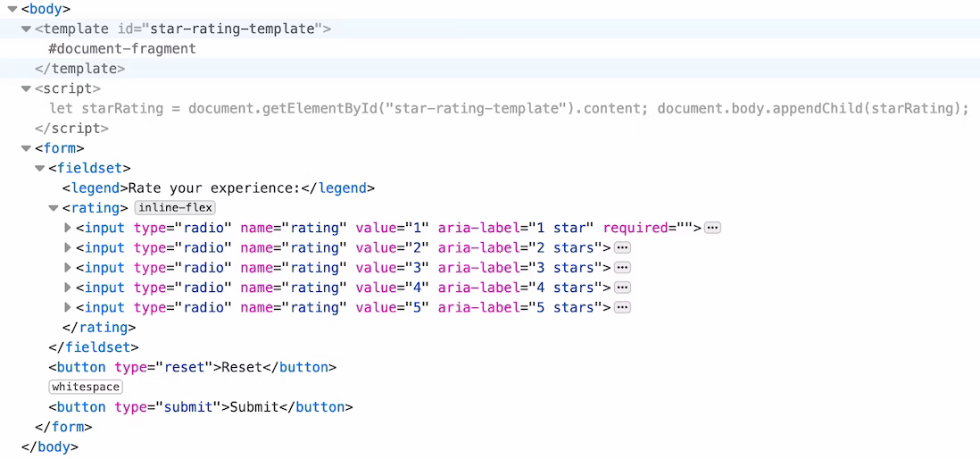Expand the input with aria-label "3 stars"
980x459 pixels.
(x=68, y=267)
